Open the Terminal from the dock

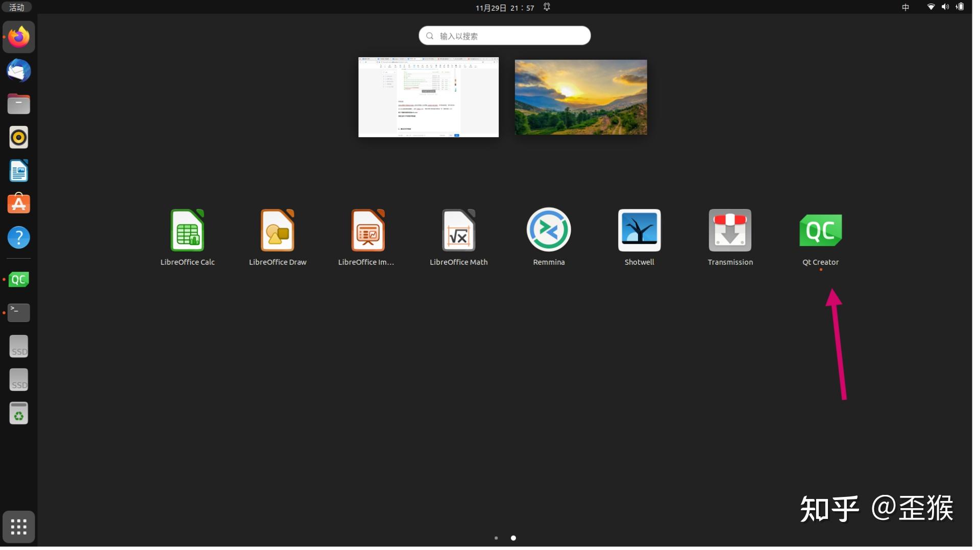pyautogui.click(x=19, y=312)
